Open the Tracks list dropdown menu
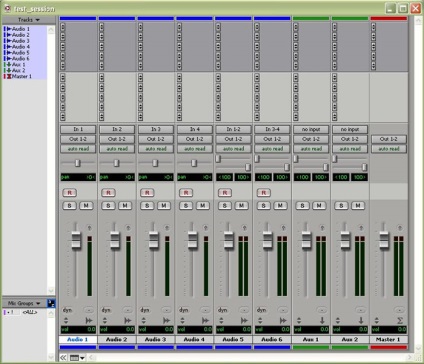The width and height of the screenshot is (424, 364). [x=29, y=20]
